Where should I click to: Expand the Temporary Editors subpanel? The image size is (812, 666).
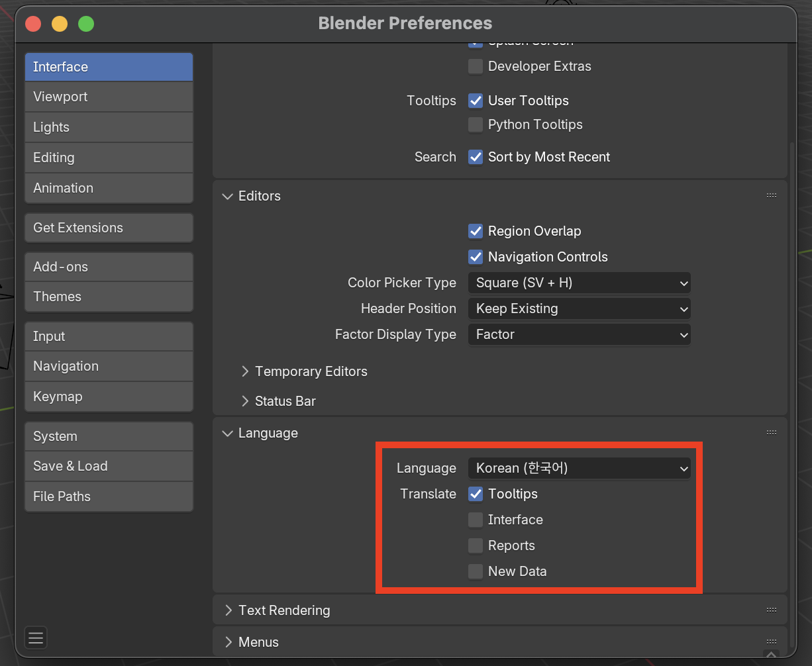click(246, 371)
